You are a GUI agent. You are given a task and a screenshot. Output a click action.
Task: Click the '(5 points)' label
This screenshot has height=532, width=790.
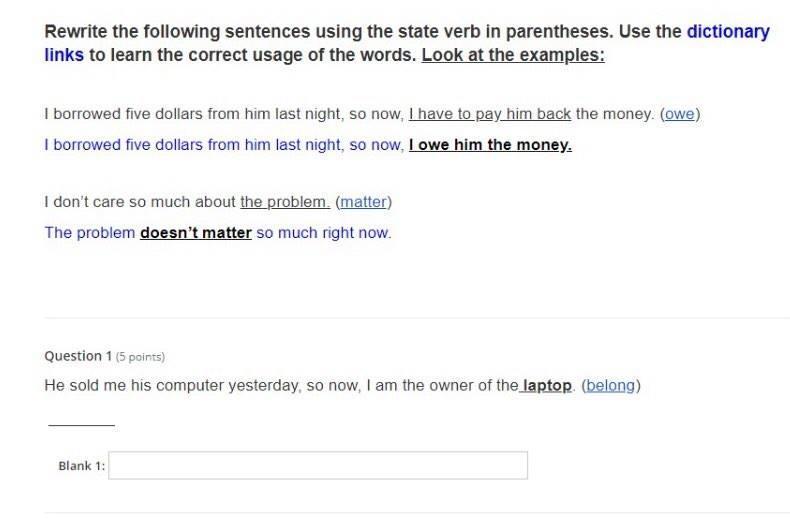click(140, 357)
